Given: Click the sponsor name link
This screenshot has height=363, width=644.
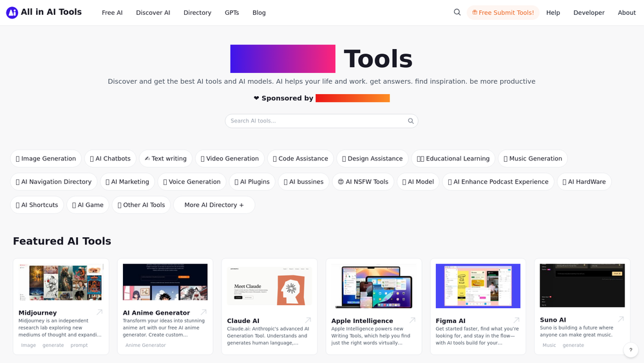Looking at the screenshot, I should click(352, 98).
